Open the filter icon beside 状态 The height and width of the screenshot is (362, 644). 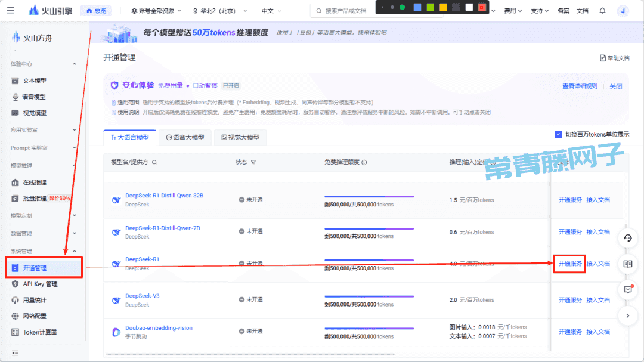click(x=253, y=162)
